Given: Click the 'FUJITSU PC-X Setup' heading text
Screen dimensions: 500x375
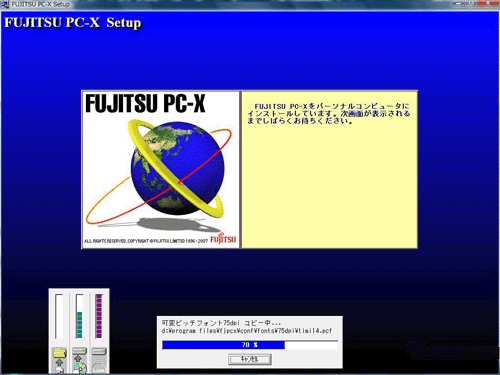Looking at the screenshot, I should [73, 23].
